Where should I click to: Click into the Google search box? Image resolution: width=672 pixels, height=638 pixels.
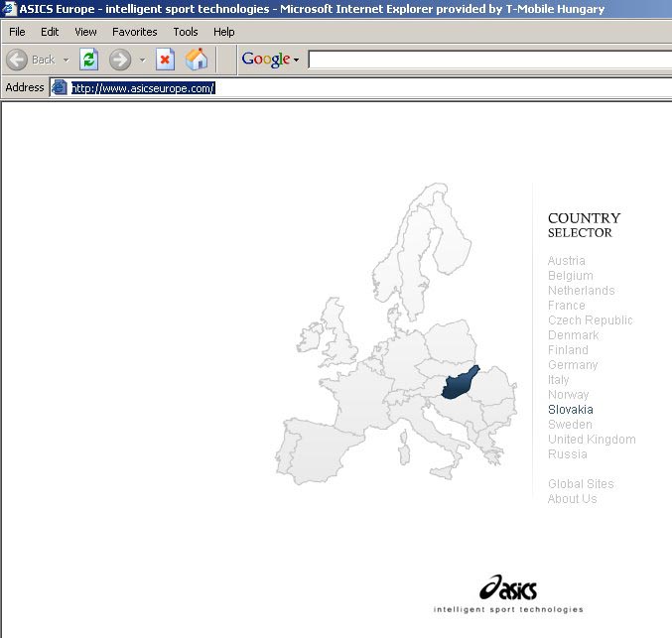tap(490, 60)
